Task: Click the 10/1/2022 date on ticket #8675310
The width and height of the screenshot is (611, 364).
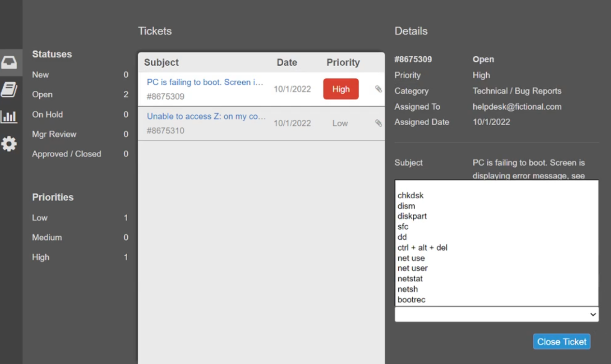Action: coord(292,123)
